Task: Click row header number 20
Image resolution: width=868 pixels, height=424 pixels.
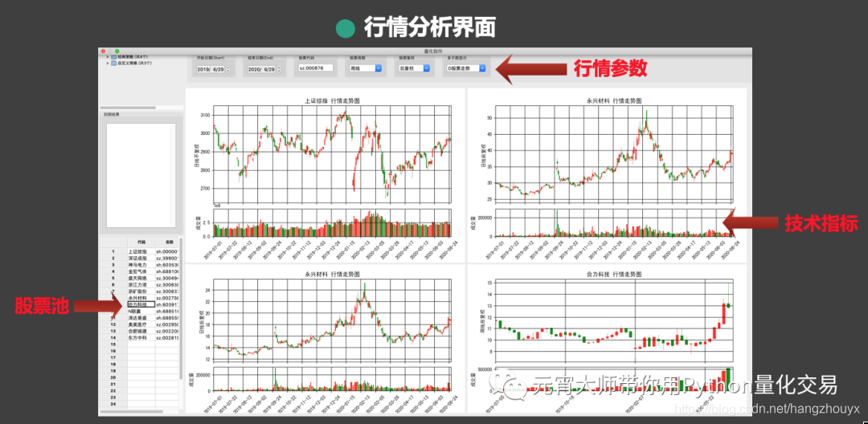Action: pos(113,377)
